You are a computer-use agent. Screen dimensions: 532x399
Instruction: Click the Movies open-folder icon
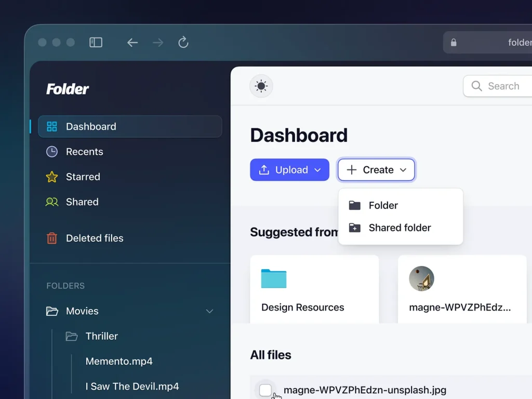52,311
